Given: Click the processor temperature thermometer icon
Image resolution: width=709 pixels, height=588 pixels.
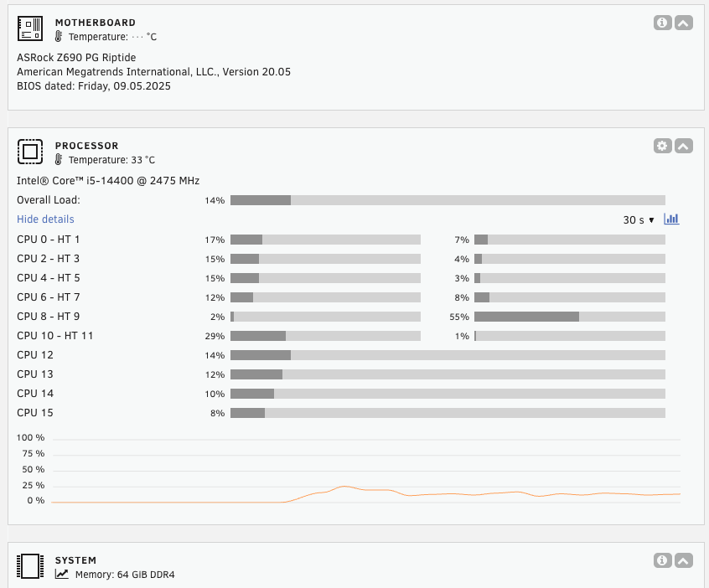Looking at the screenshot, I should (x=59, y=159).
